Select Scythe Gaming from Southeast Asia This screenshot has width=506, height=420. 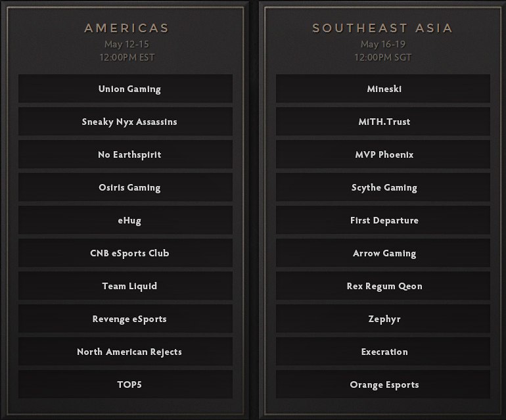click(x=383, y=187)
